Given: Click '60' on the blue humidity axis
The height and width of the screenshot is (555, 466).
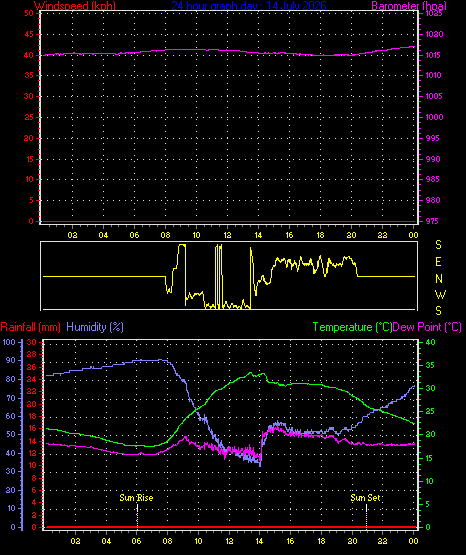Looking at the screenshot, I should [11, 416].
